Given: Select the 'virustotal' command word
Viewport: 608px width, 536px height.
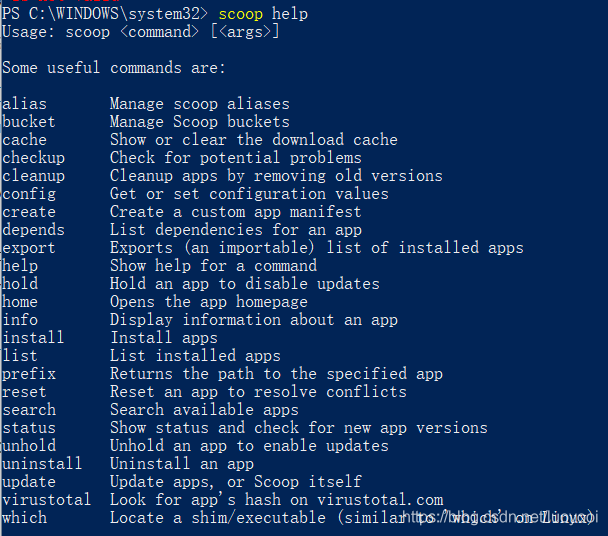Looking at the screenshot, I should coord(47,500).
